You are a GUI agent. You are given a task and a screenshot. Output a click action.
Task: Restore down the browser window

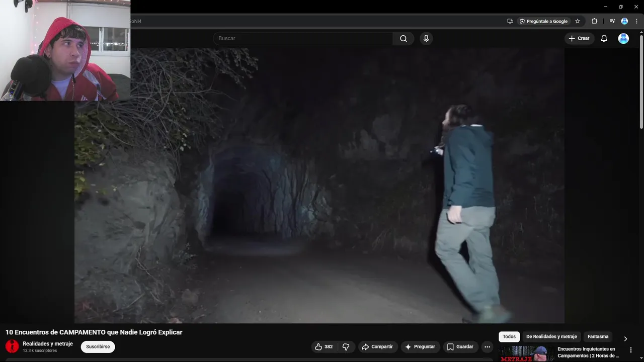coord(620,7)
